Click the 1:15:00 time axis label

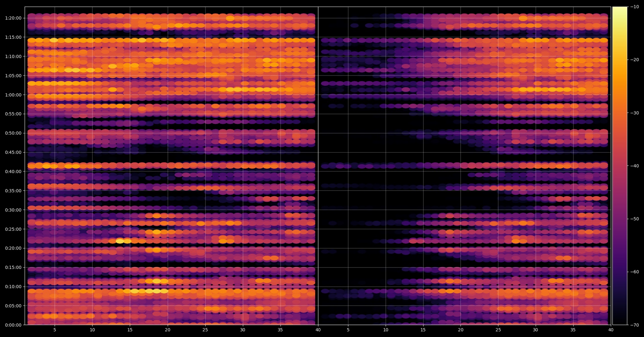[x=13, y=37]
